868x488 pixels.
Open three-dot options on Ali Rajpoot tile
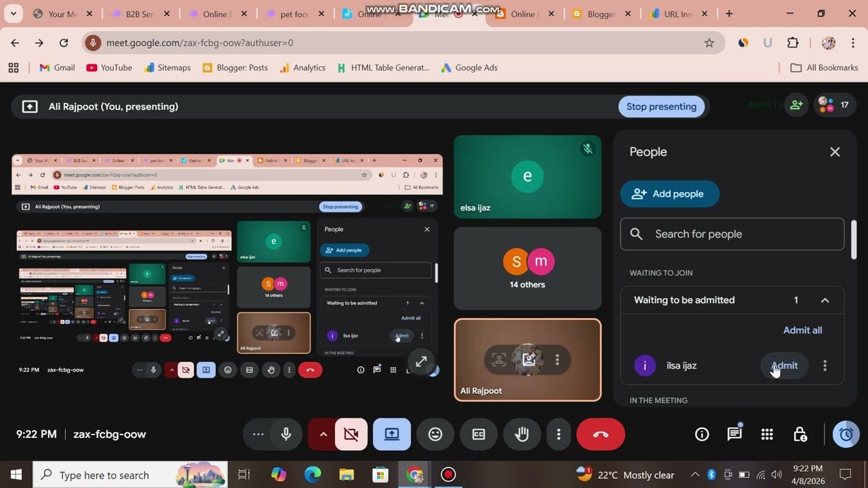coord(557,360)
